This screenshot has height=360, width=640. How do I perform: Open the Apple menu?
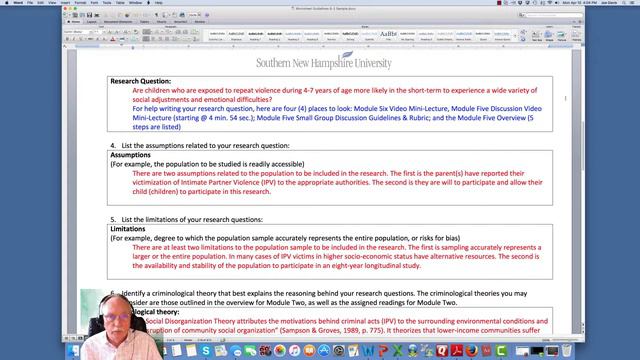point(6,2)
